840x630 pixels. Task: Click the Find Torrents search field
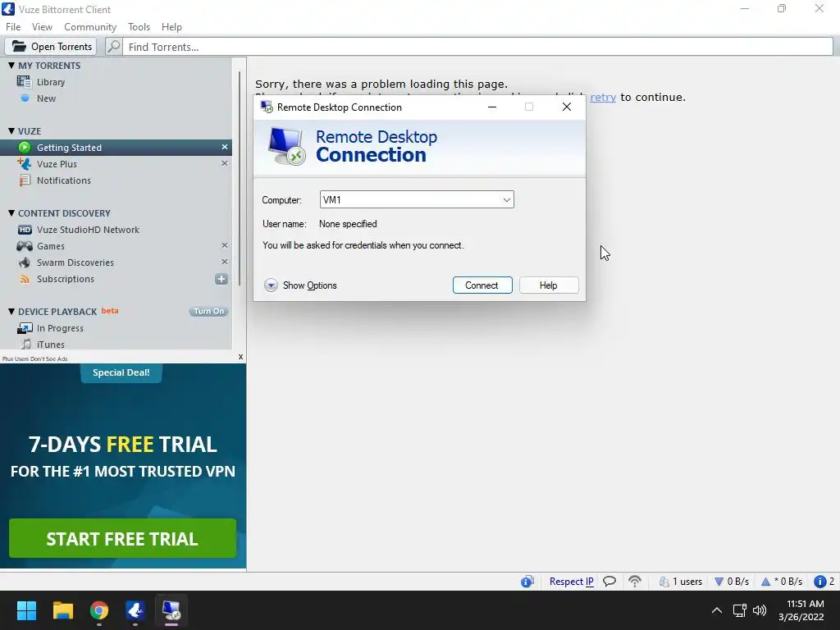(477, 47)
